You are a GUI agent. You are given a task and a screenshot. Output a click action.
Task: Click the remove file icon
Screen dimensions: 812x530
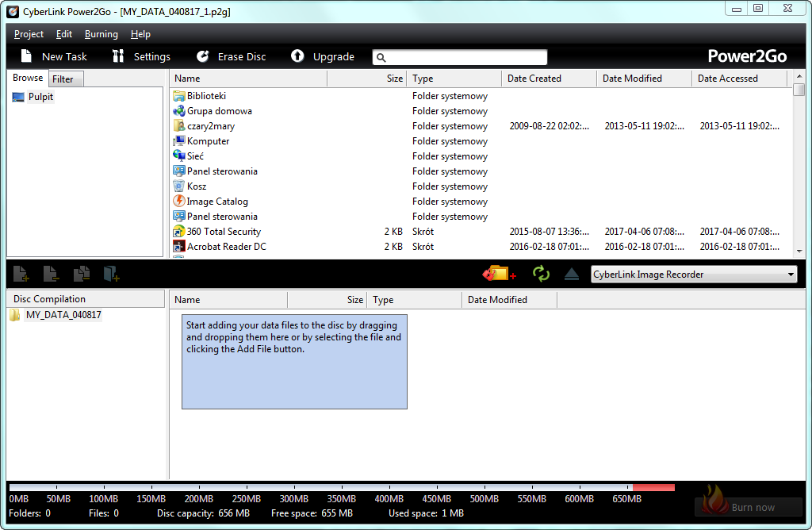pos(51,274)
